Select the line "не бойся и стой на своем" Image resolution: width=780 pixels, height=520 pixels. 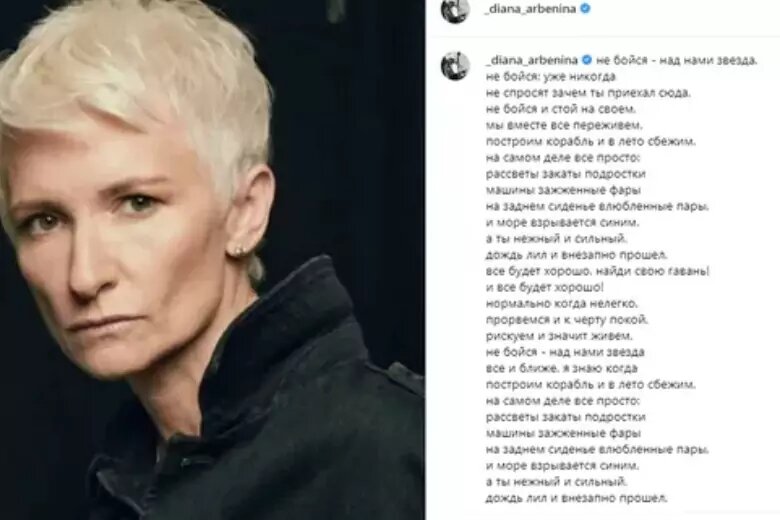(561, 109)
